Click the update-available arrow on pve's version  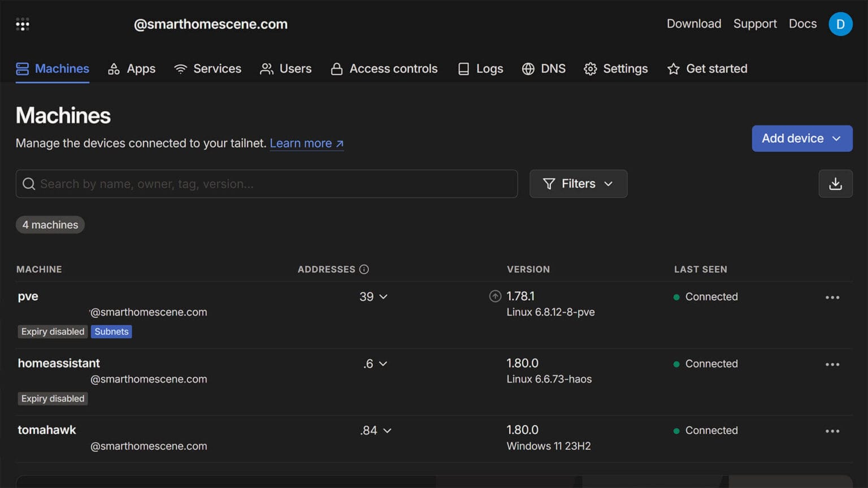[x=495, y=296]
